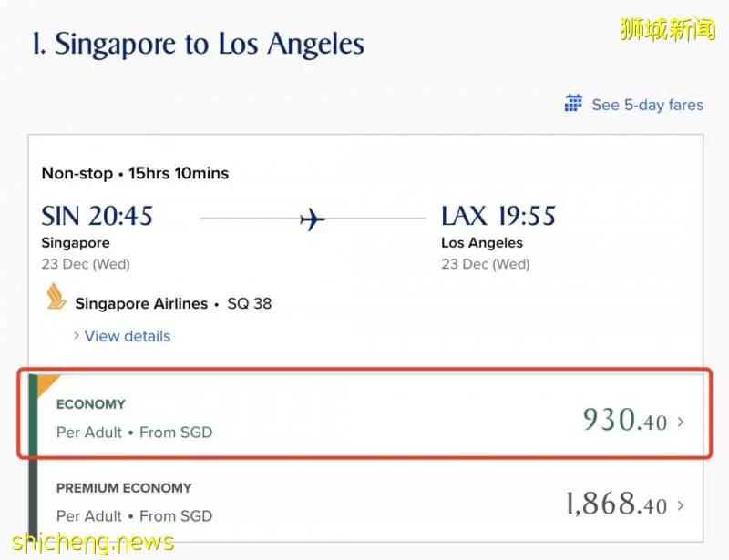Click the Premium Economy price 1,868.40
Viewport: 729px width, 560px height.
617,504
